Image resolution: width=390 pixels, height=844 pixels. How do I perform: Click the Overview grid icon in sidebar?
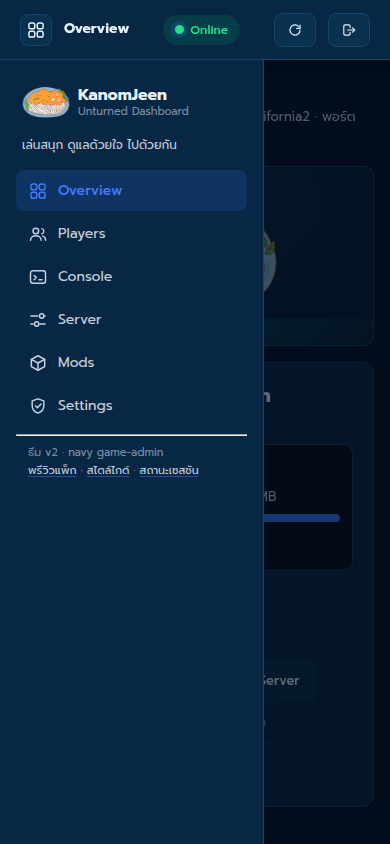38,191
